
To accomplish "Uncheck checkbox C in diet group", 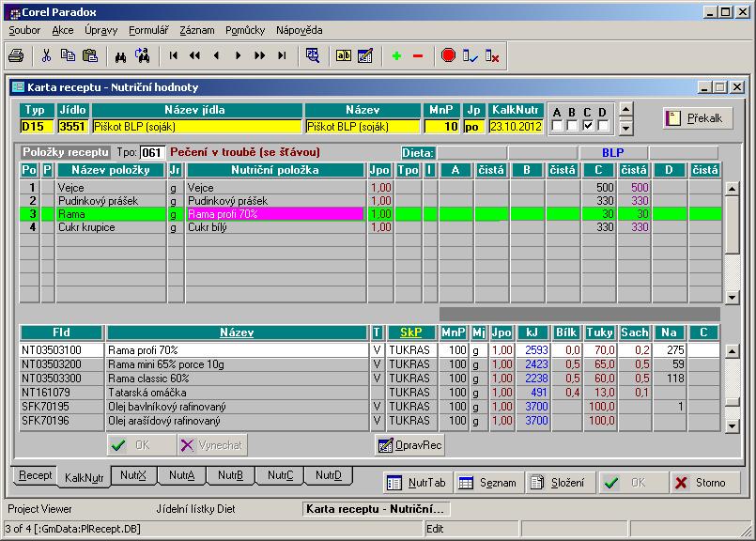I will [x=588, y=125].
